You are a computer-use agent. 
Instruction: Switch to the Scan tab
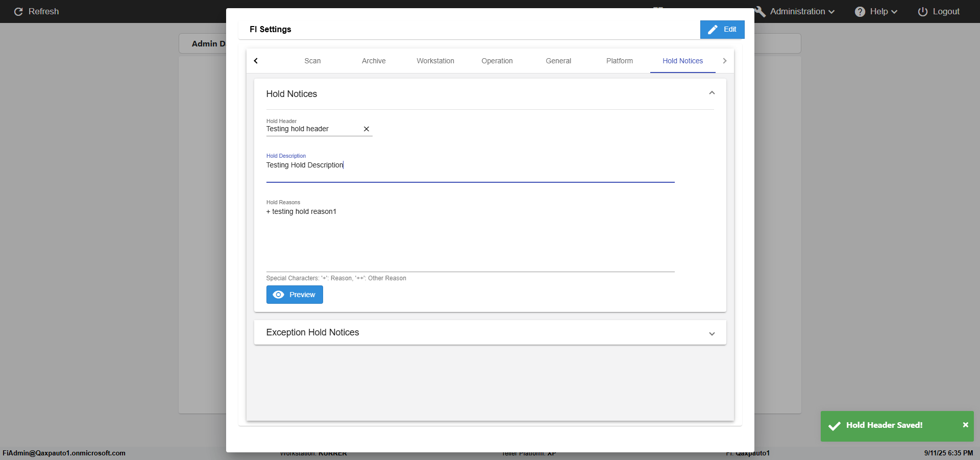pos(312,61)
